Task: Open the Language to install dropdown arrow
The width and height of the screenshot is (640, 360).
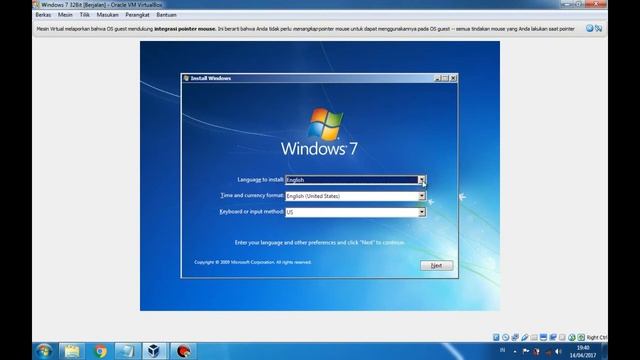Action: 421,180
